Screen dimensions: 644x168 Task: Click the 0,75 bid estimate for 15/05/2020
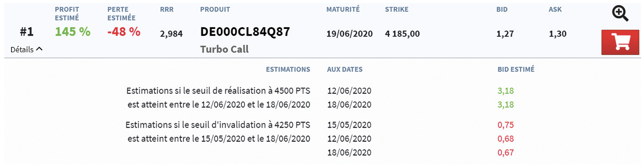pos(506,125)
